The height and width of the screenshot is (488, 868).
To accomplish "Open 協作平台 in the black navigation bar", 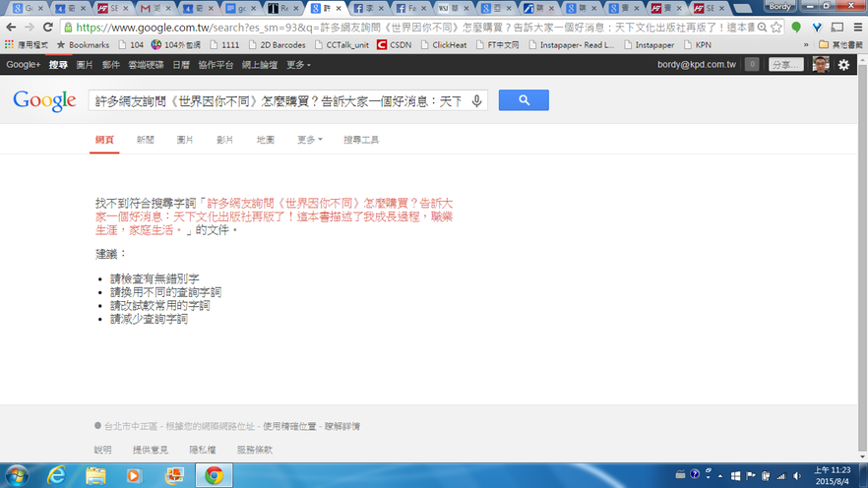I will pos(216,65).
